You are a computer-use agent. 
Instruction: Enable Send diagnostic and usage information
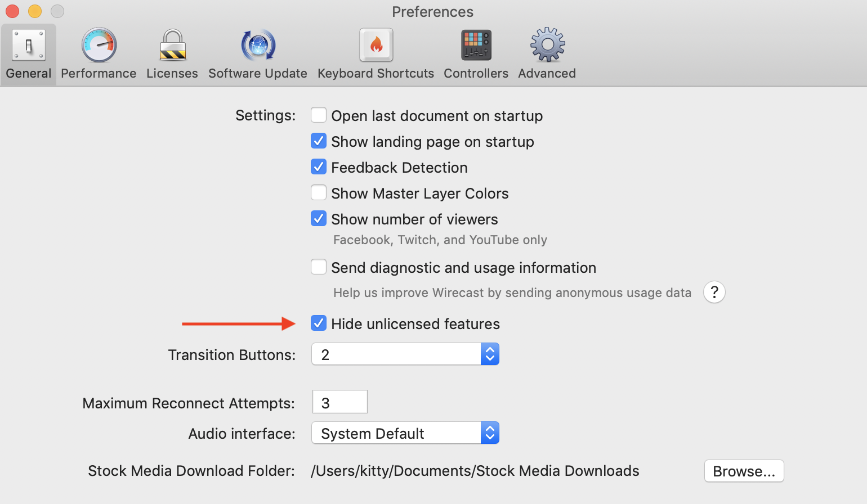coord(319,267)
